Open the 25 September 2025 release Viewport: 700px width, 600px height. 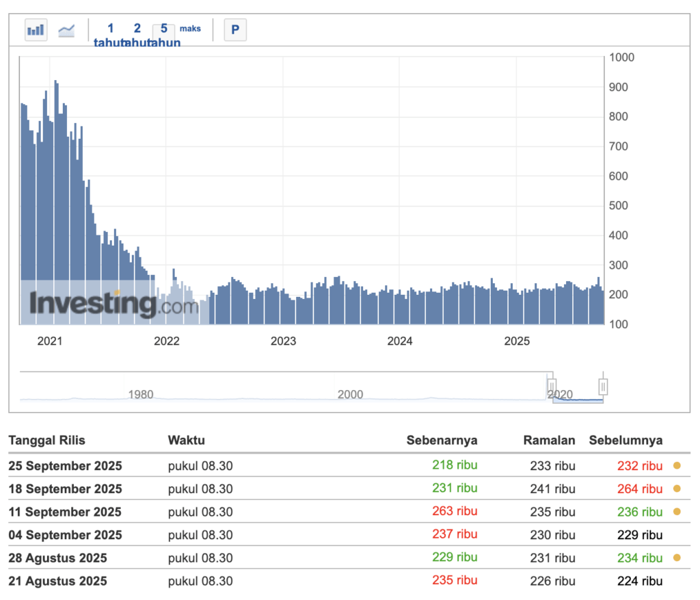pyautogui.click(x=65, y=466)
